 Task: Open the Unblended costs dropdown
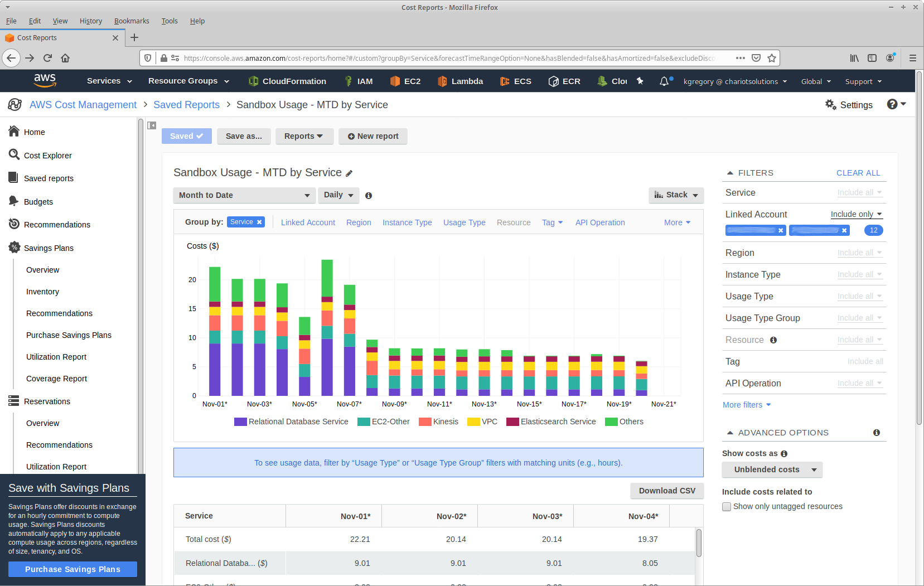[x=772, y=469]
